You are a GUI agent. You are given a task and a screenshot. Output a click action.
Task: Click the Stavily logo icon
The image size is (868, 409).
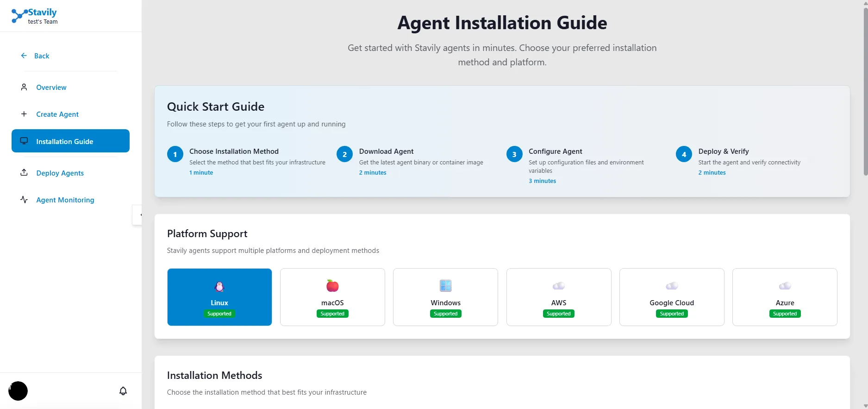point(19,16)
